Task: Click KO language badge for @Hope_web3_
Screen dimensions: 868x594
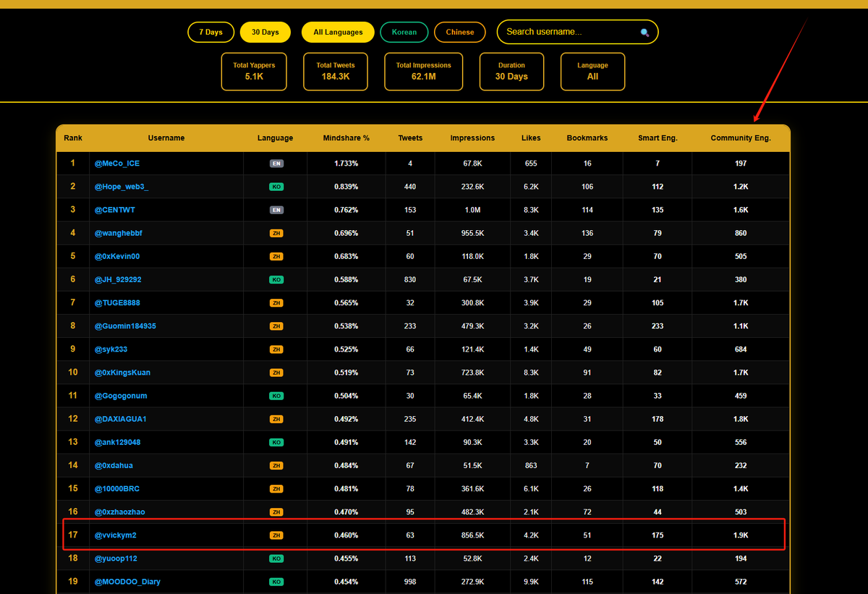Action: (x=276, y=187)
